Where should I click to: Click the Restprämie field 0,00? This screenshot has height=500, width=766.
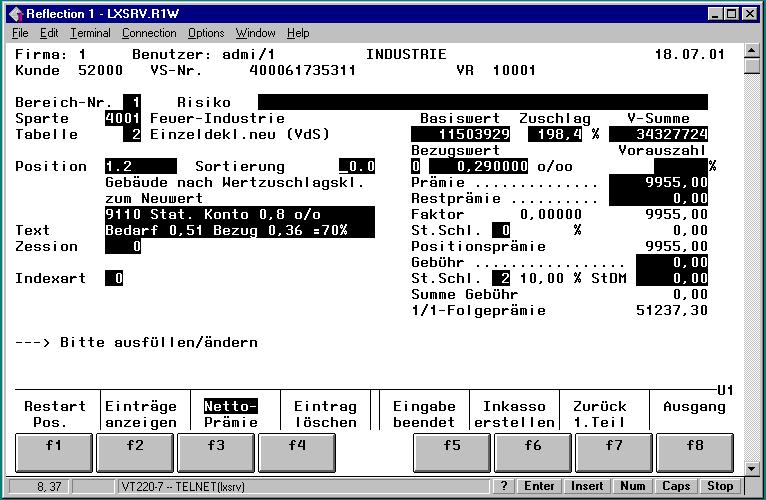659,198
